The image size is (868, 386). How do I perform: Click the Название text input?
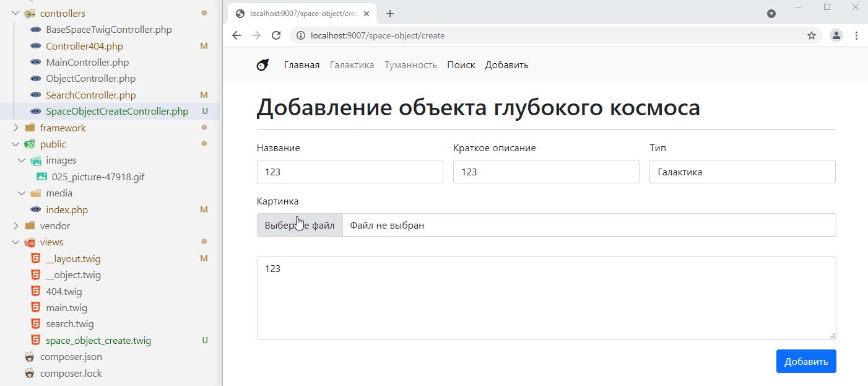pyautogui.click(x=350, y=172)
